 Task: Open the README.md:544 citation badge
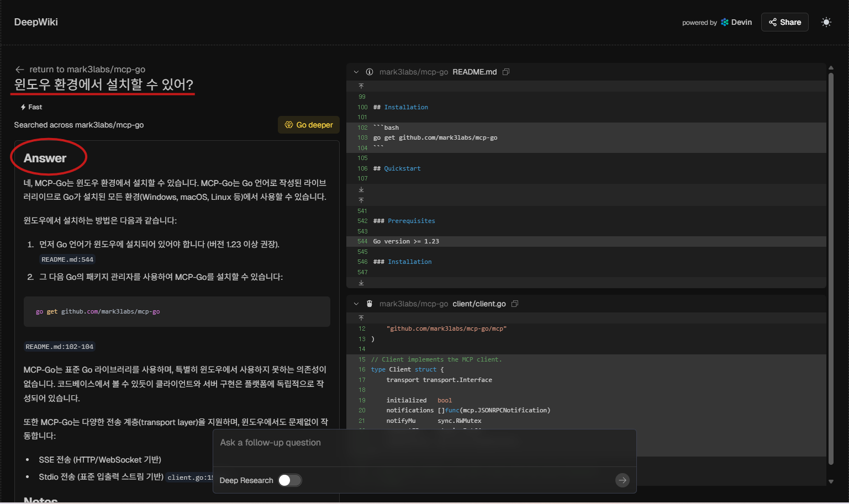(67, 259)
